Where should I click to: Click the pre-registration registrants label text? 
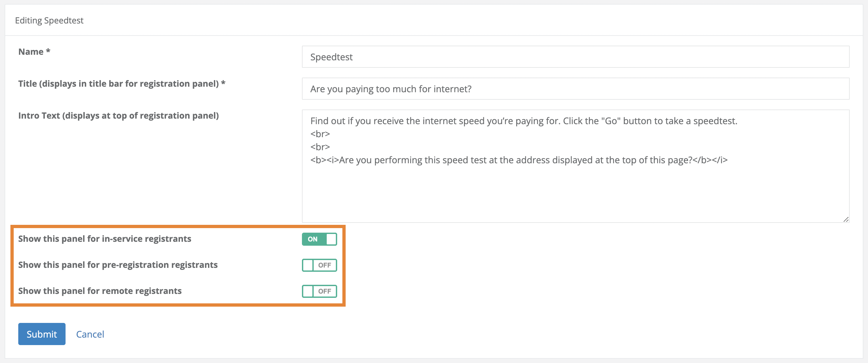coord(118,265)
